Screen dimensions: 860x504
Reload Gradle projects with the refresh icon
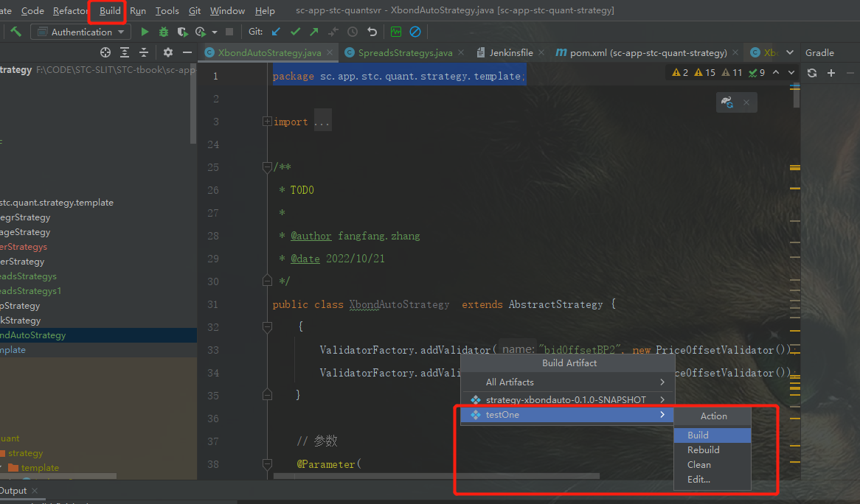[812, 73]
